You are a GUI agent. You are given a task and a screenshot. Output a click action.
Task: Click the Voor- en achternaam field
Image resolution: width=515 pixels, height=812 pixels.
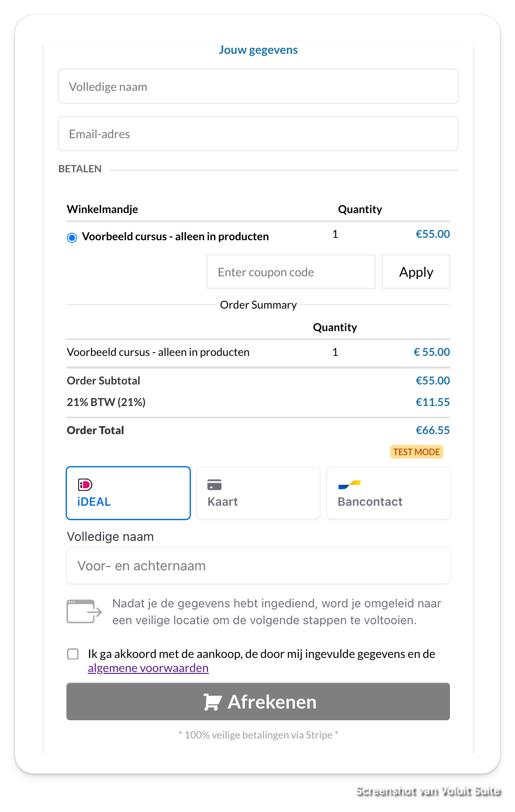coord(258,566)
